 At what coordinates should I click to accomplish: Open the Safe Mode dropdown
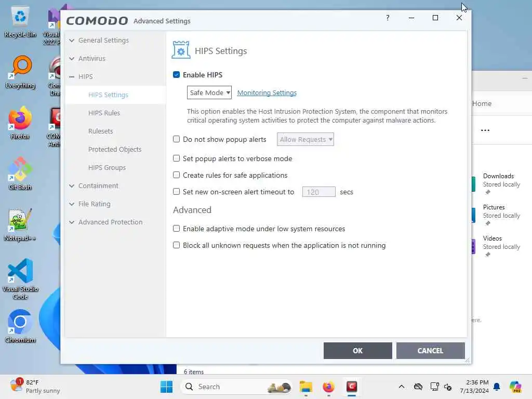[x=209, y=92]
